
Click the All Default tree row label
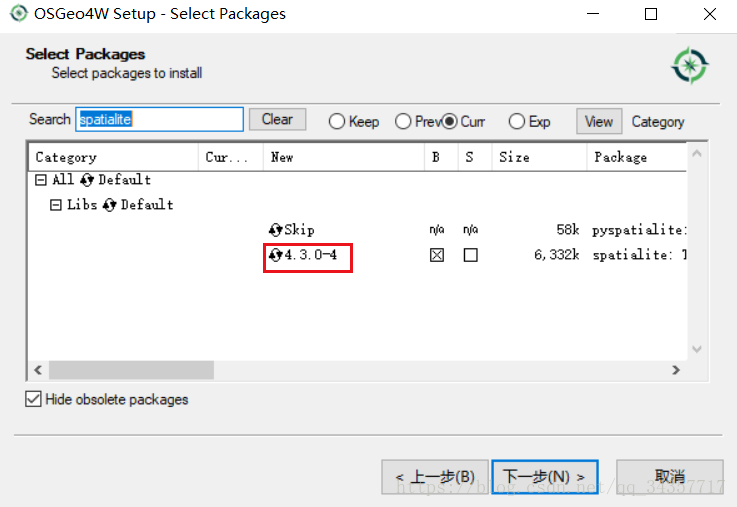click(x=102, y=180)
